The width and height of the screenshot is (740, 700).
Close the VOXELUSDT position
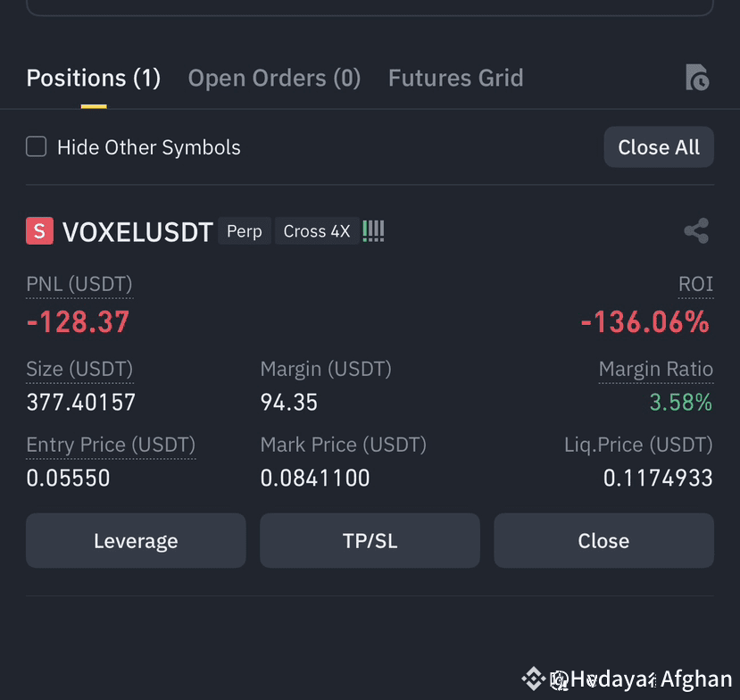603,540
